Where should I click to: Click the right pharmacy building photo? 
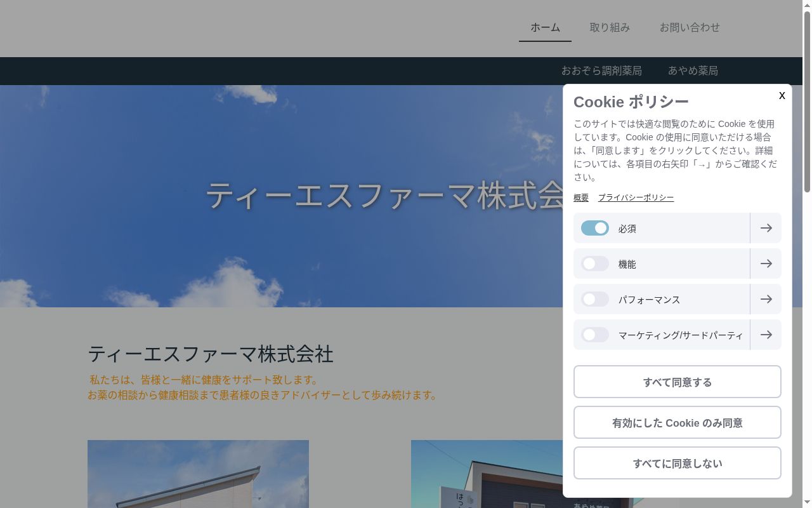(487, 474)
